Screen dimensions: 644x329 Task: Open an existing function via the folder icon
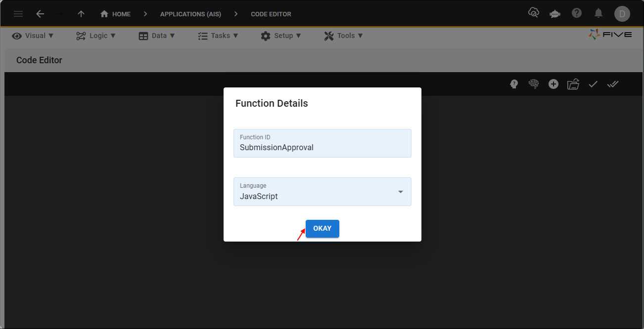(x=573, y=83)
